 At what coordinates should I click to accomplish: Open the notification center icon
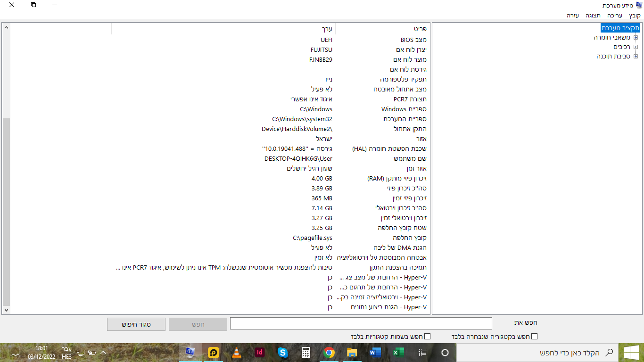pos(15,352)
